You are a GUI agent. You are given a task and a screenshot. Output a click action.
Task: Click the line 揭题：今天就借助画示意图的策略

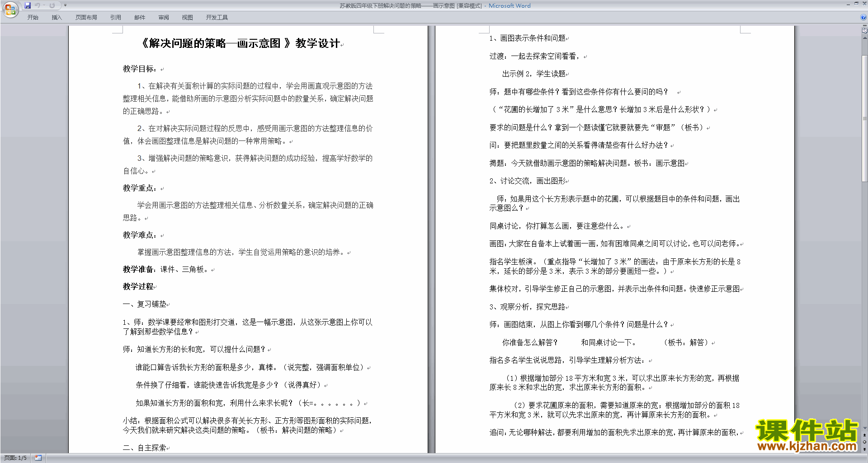click(x=587, y=163)
